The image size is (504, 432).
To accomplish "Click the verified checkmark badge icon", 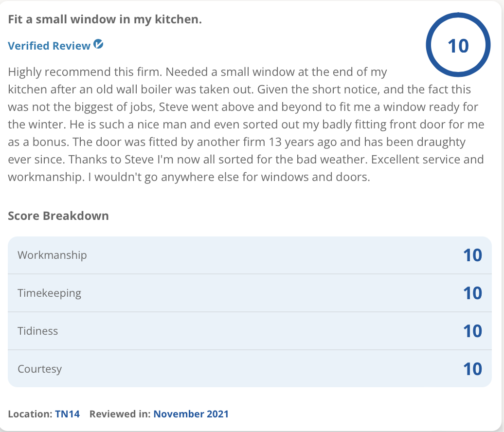I will point(98,44).
